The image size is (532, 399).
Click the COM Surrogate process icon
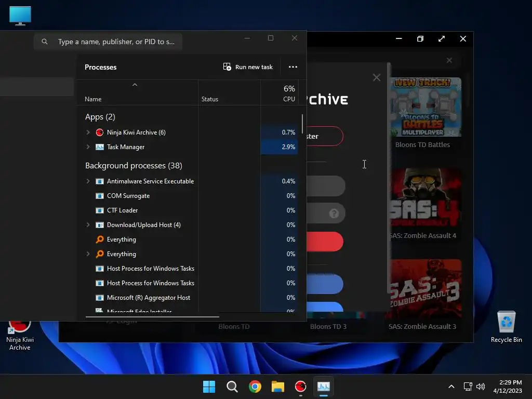(99, 196)
